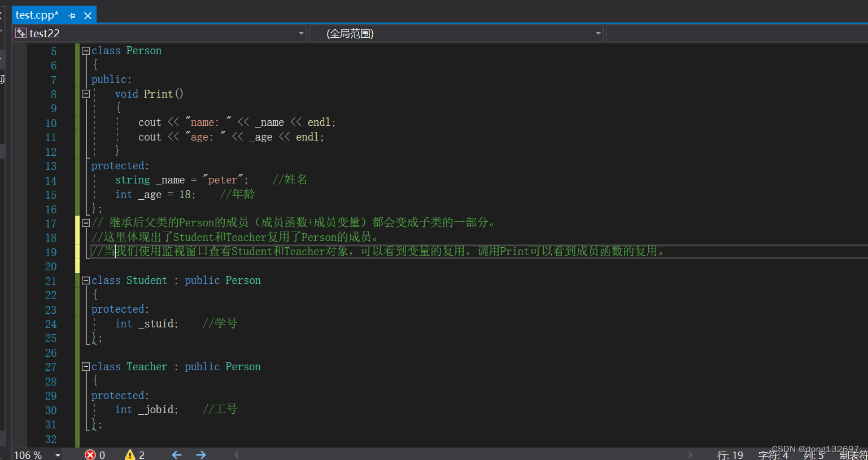The width and height of the screenshot is (868, 460).
Task: Click the _name = "peter" declaration line
Action: click(x=181, y=180)
